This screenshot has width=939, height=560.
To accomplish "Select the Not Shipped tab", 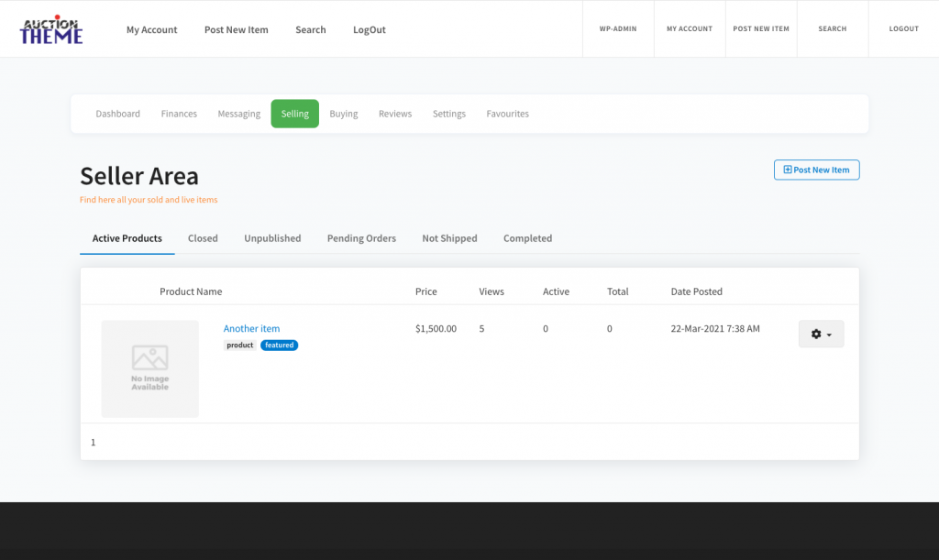I will [x=449, y=238].
